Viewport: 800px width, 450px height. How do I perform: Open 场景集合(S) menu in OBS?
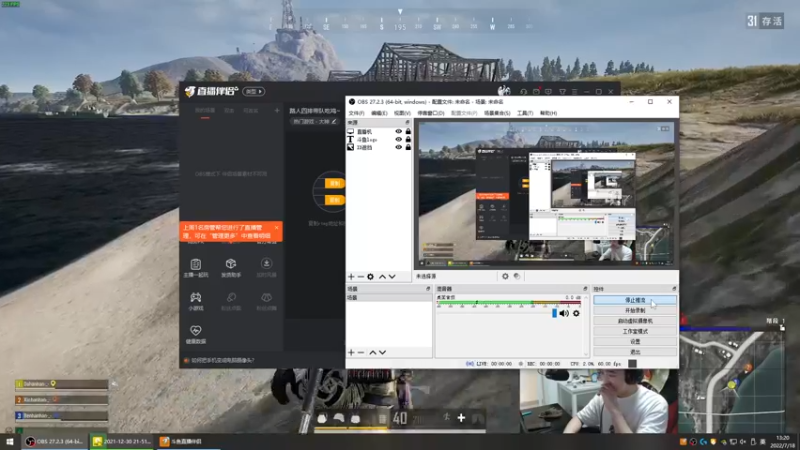(x=496, y=113)
